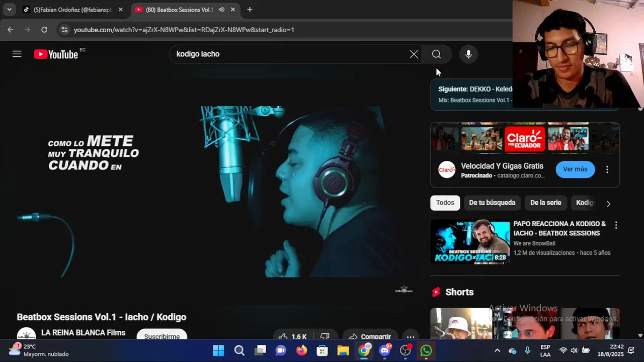644x362 pixels.
Task: Mute the Beatbox Sessions tab audio icon
Action: click(221, 10)
